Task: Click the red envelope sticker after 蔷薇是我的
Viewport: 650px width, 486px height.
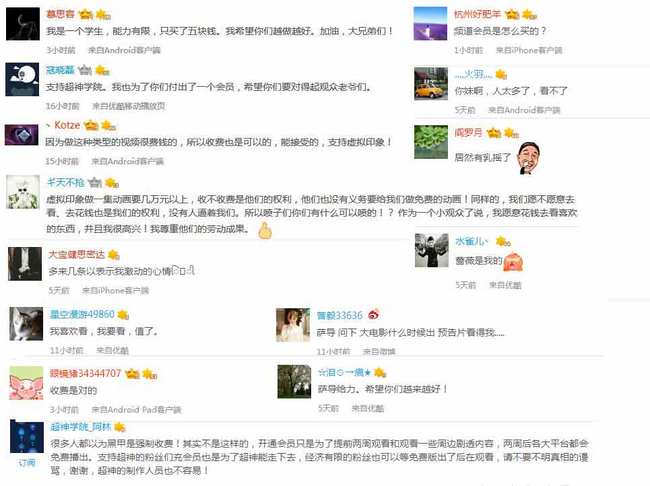Action: (513, 262)
